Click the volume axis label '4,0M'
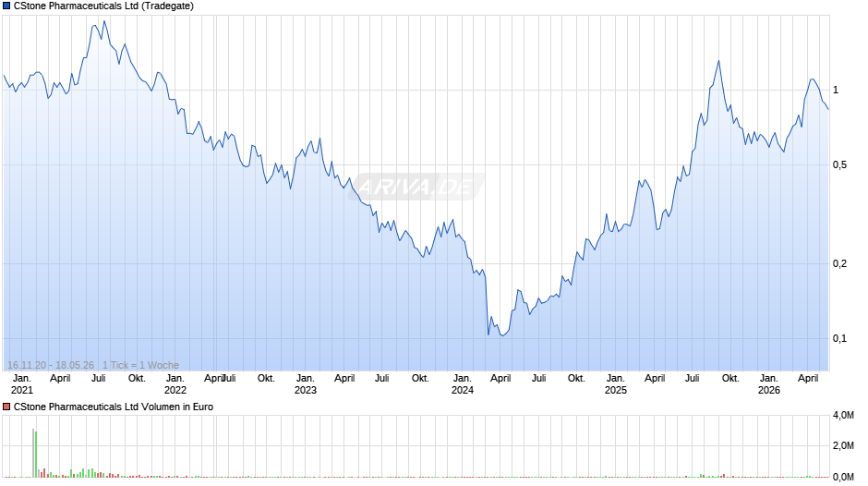This screenshot has width=868, height=486. pos(843,415)
